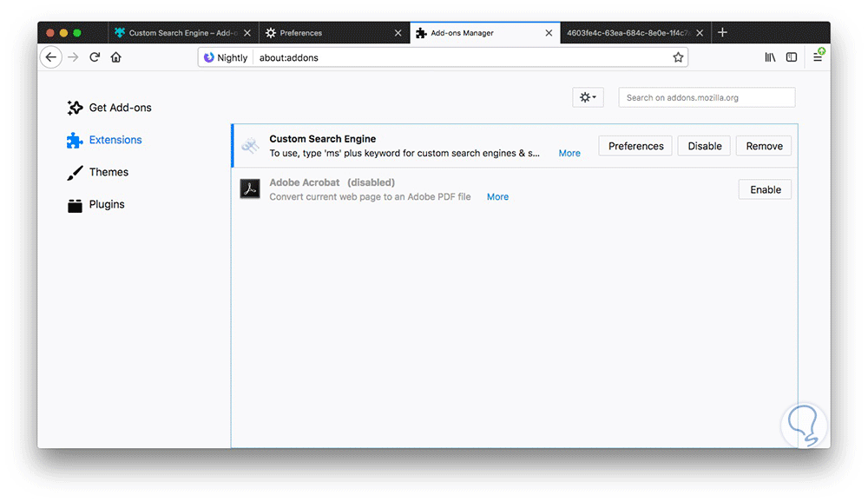Select the Custom Search Engine title text

tap(323, 138)
